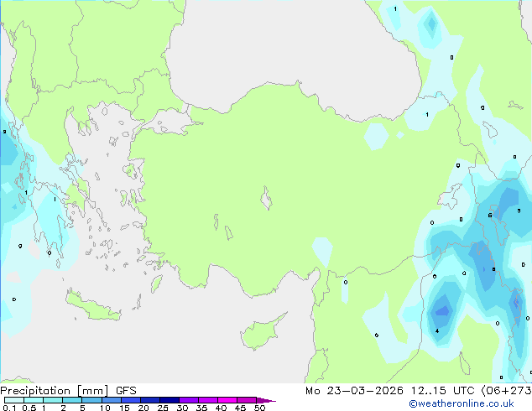Pick the 0.5–1 mm legend swatch
Image resolution: width=532 pixels, height=411 pixels.
point(34,400)
